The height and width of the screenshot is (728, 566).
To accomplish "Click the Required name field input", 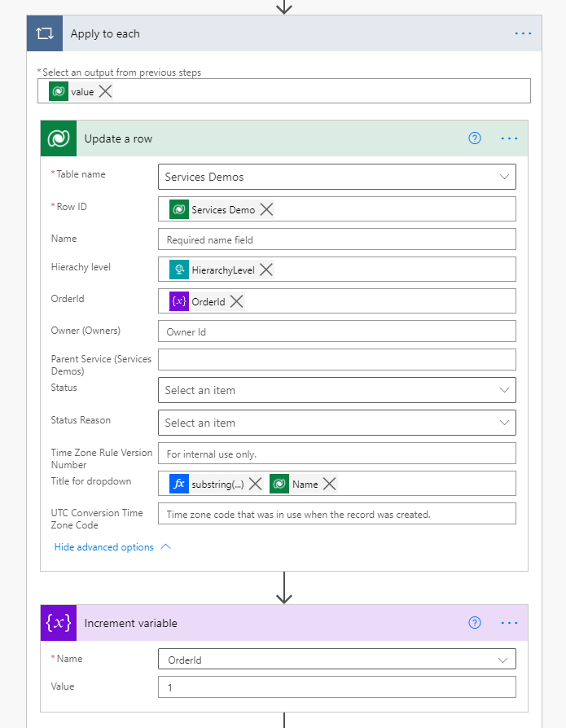I will tap(336, 239).
